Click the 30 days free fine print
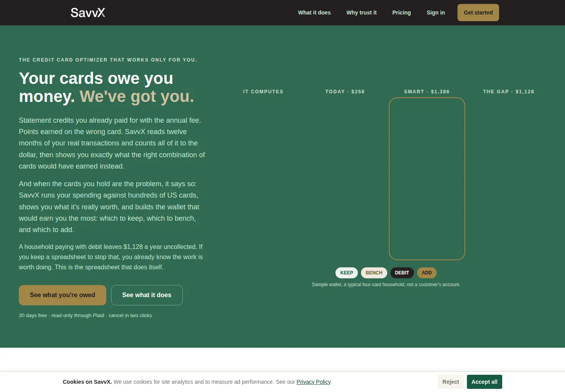Screen dimensions: 565x392 pos(86,316)
